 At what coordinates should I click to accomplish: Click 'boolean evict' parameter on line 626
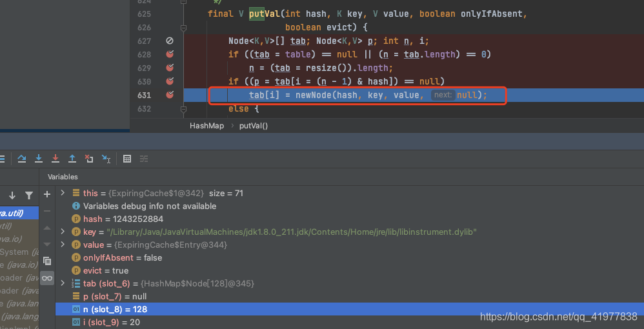[x=318, y=28]
